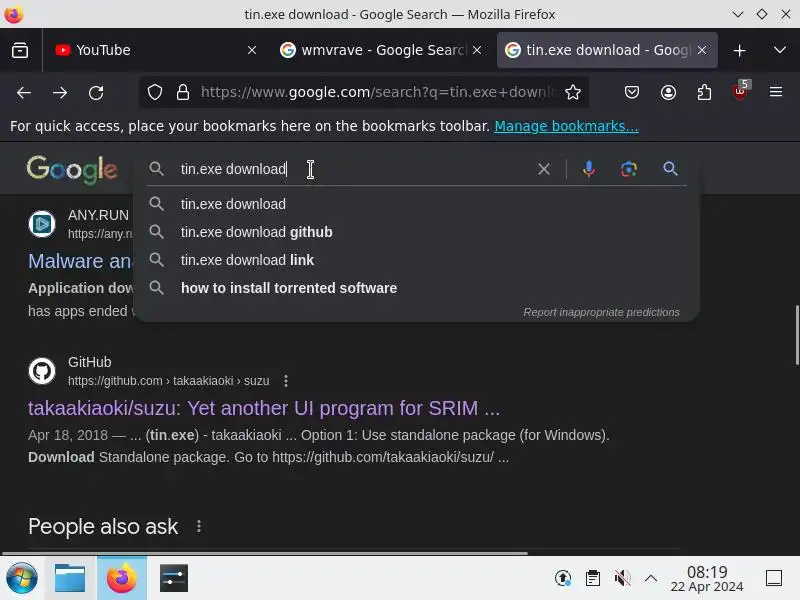The width and height of the screenshot is (800, 600).
Task: Close the YouTube tab
Action: point(252,50)
